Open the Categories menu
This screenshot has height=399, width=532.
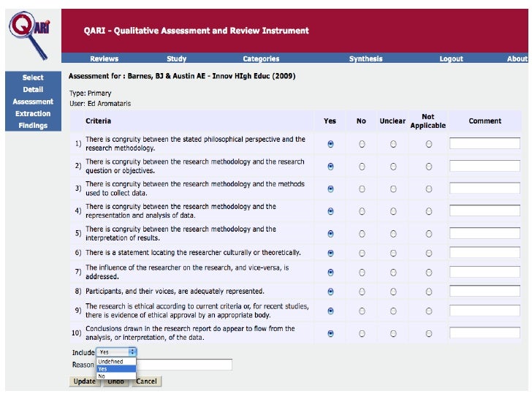(x=261, y=58)
